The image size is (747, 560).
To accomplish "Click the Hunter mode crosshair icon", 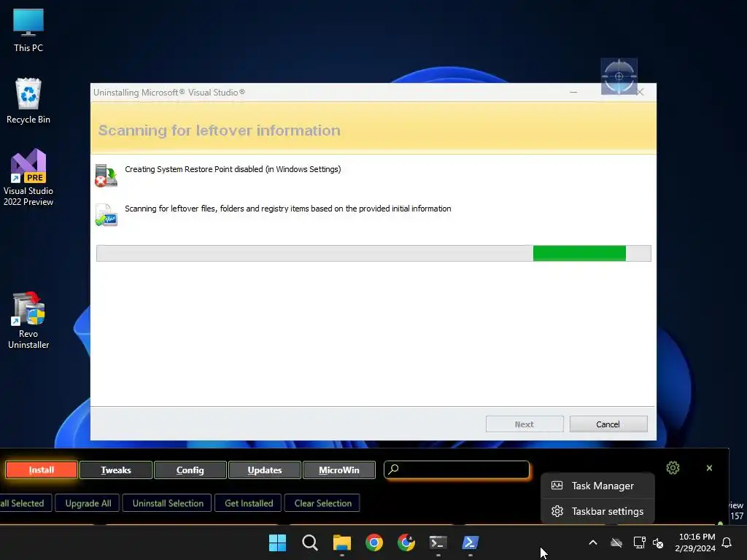I will pyautogui.click(x=619, y=76).
